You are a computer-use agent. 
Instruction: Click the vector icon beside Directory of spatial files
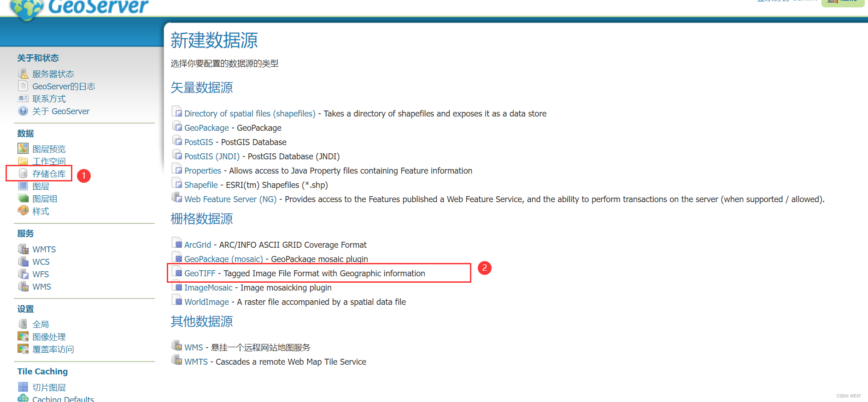tap(177, 112)
